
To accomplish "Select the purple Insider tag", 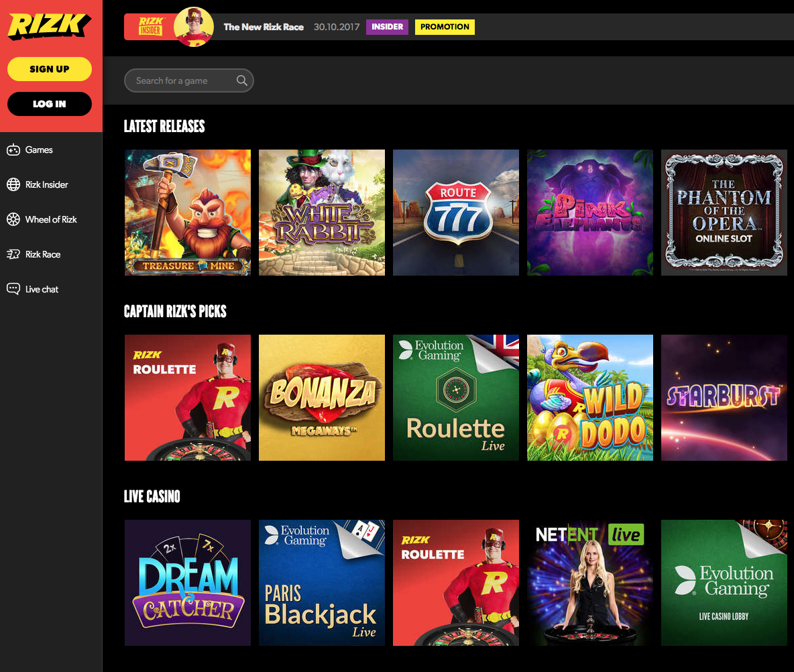I will coord(388,27).
